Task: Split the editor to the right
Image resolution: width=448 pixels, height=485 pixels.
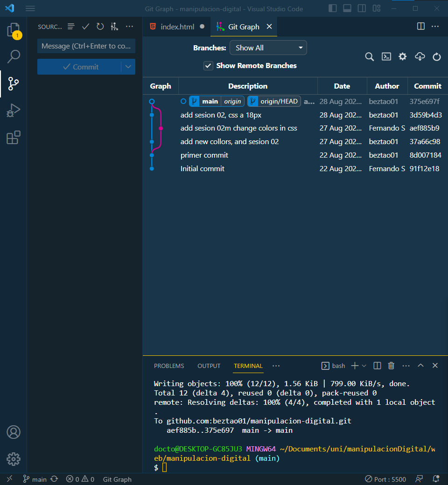Action: point(421,26)
